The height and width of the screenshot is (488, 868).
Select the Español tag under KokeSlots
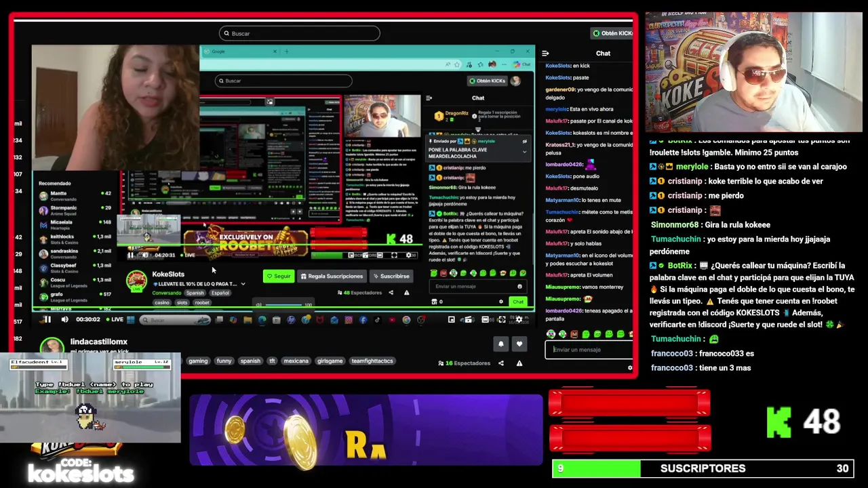coord(220,293)
